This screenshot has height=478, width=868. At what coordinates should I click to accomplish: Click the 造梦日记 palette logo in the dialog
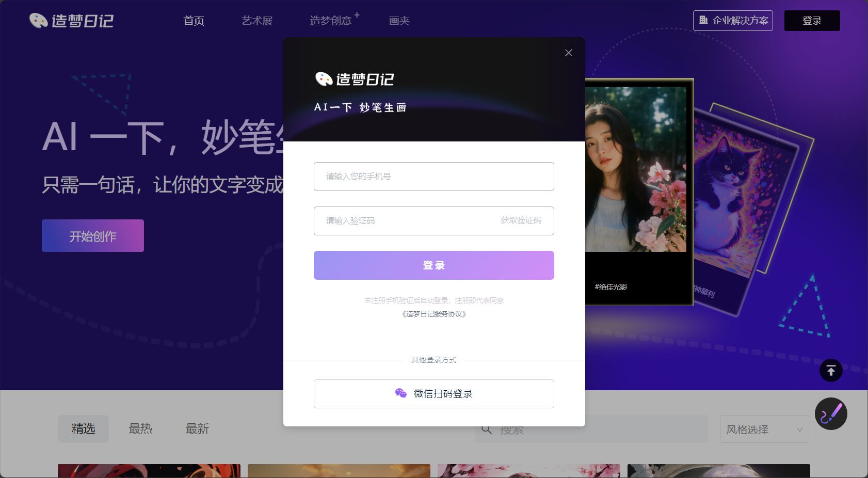(354, 79)
